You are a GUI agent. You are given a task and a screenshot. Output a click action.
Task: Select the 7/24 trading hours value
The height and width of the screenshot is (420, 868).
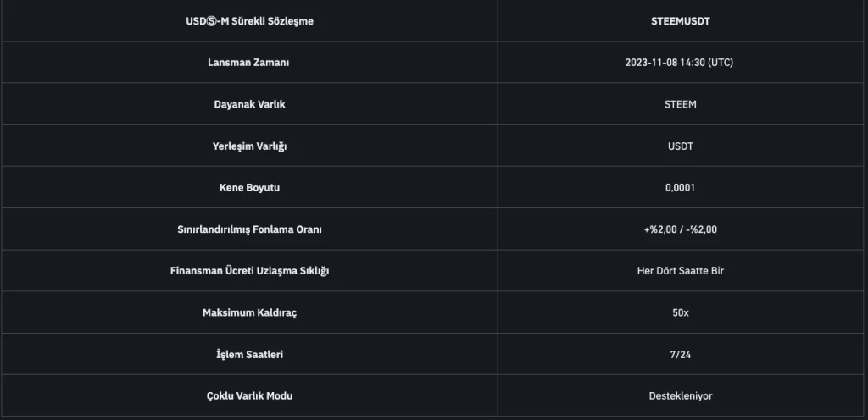[x=680, y=354]
